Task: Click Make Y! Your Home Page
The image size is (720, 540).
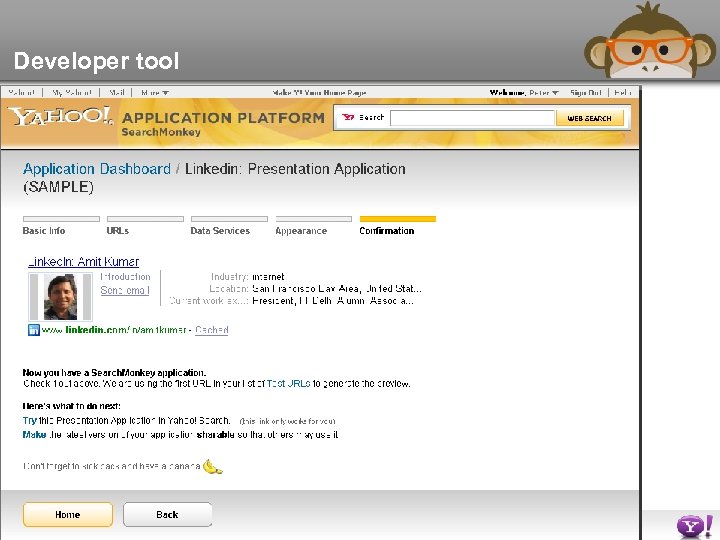Action: (319, 93)
